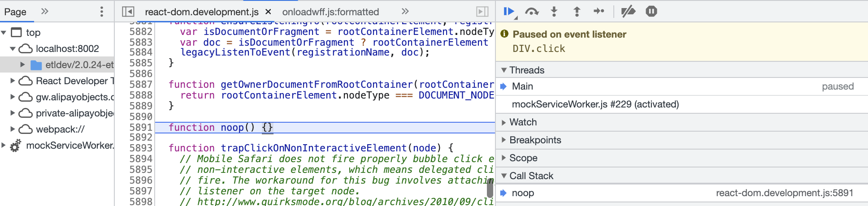Viewport: 868px width, 206px height.
Task: Open more navigator tabs chevron
Action: click(44, 12)
